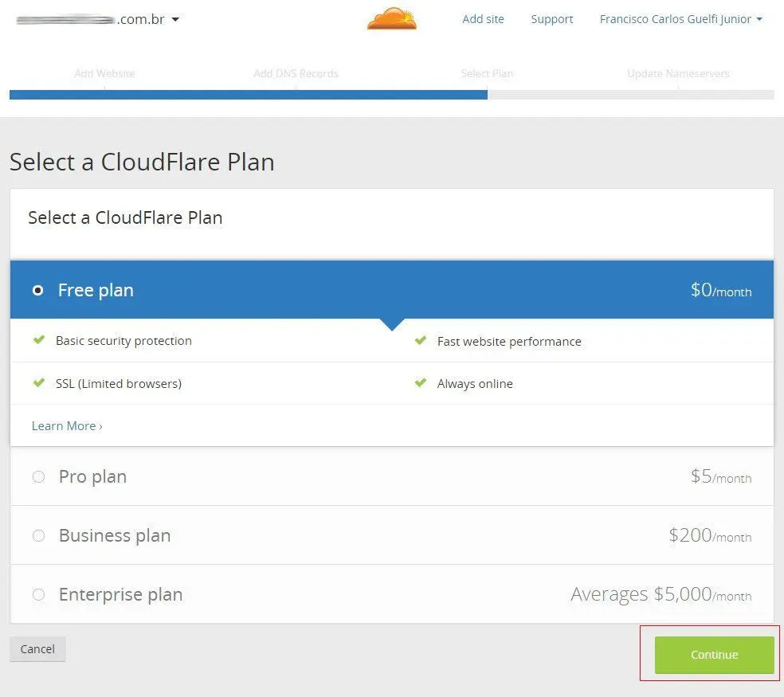
Task: Open the Support page link
Action: tap(552, 19)
